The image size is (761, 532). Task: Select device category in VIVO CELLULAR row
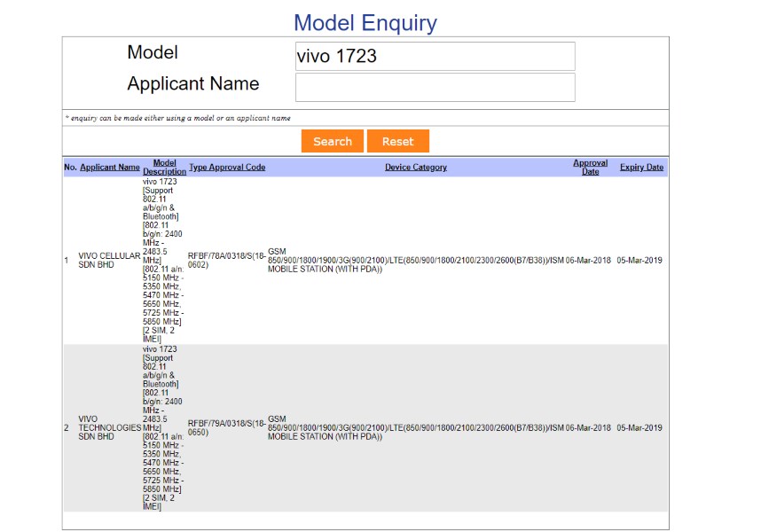point(416,261)
